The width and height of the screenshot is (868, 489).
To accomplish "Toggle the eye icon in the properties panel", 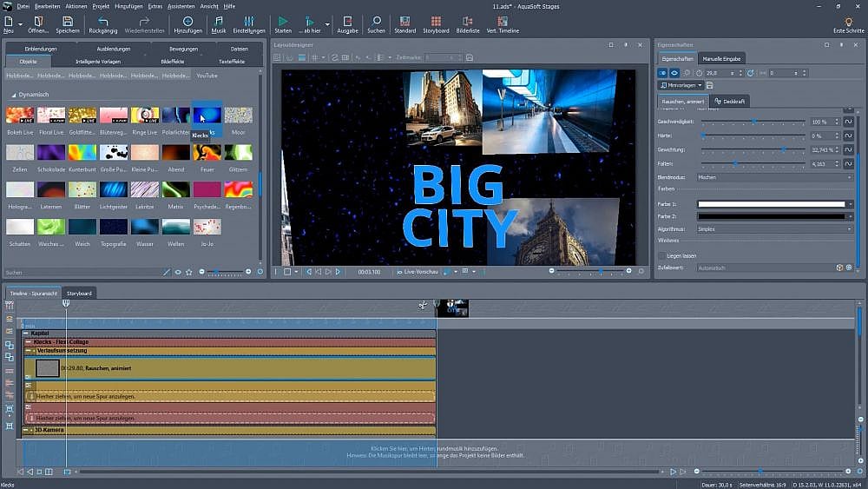I will pyautogui.click(x=674, y=73).
